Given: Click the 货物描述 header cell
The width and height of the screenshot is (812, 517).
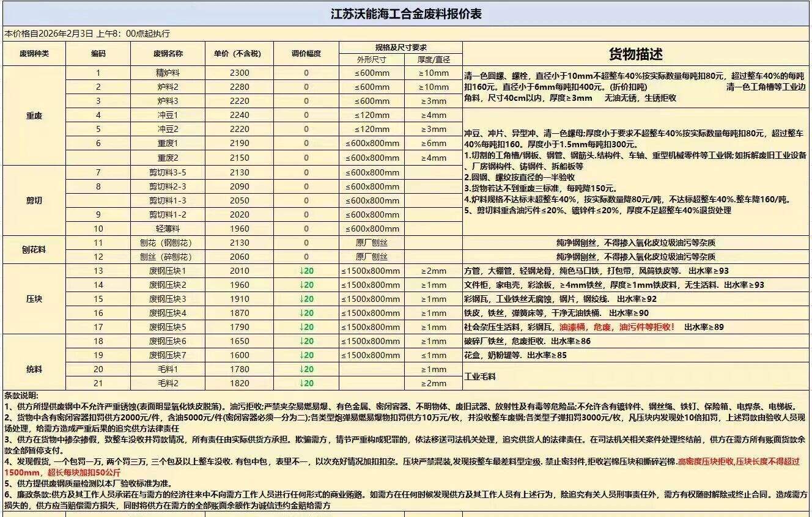Looking at the screenshot, I should [x=635, y=54].
